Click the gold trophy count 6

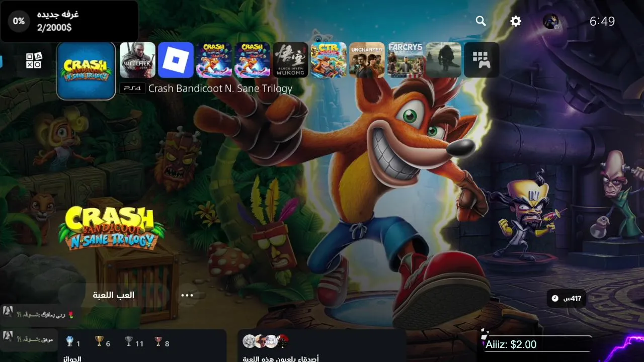[108, 344]
